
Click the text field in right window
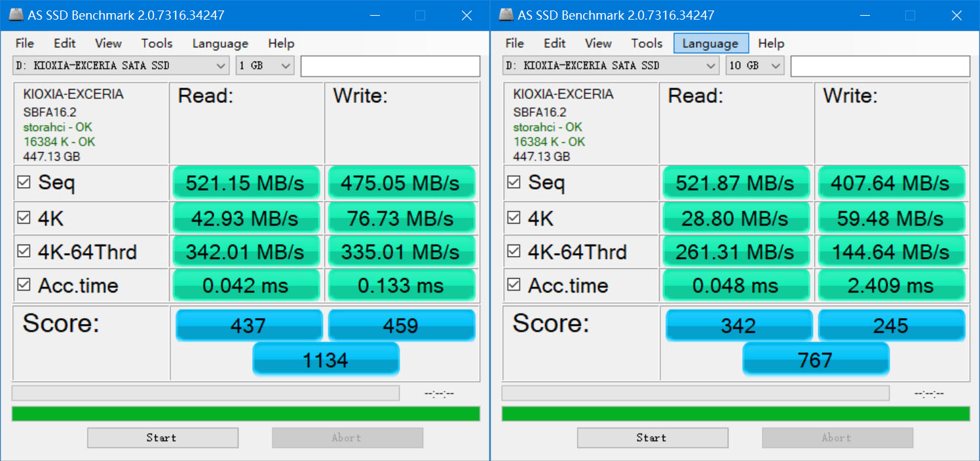click(x=880, y=66)
